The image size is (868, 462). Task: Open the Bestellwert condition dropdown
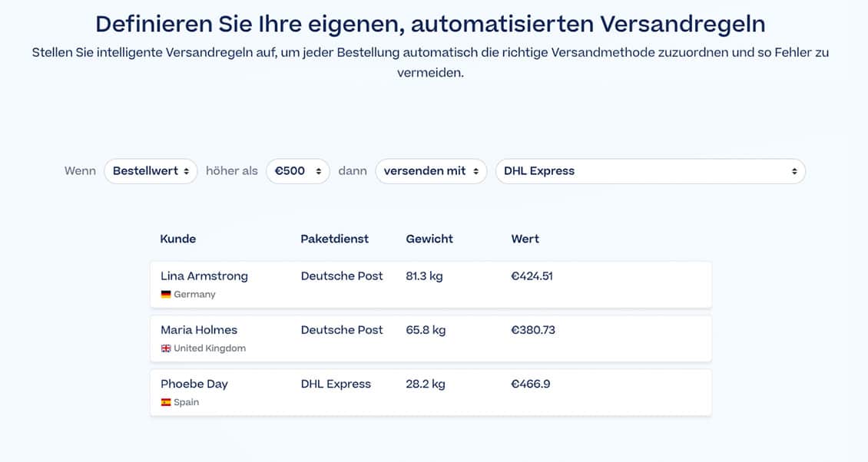tap(151, 171)
